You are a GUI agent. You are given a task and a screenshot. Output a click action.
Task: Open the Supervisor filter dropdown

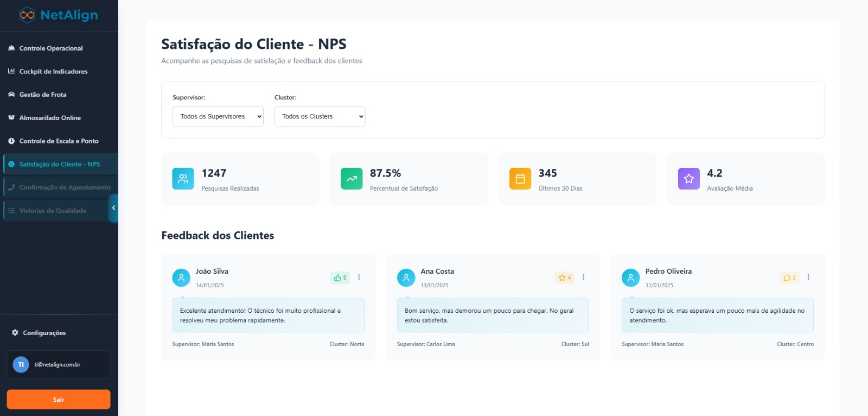pos(218,116)
